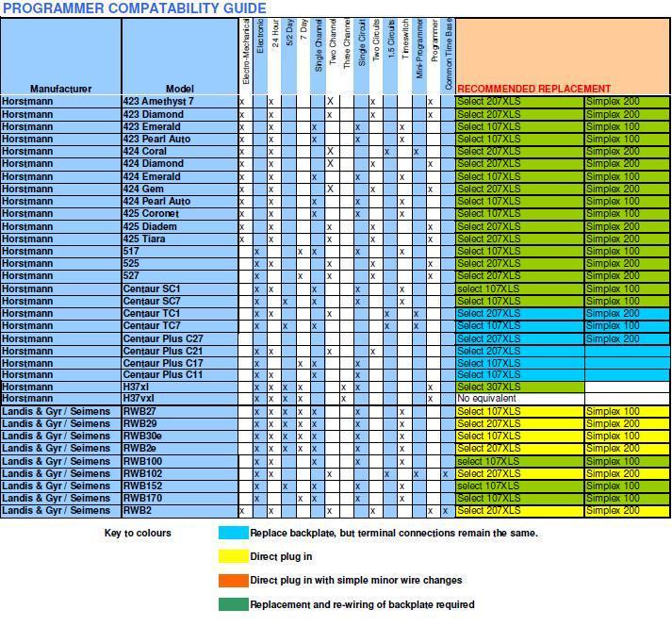Click the Programmer Compatability Guide title
The height and width of the screenshot is (626, 672).
134,8
